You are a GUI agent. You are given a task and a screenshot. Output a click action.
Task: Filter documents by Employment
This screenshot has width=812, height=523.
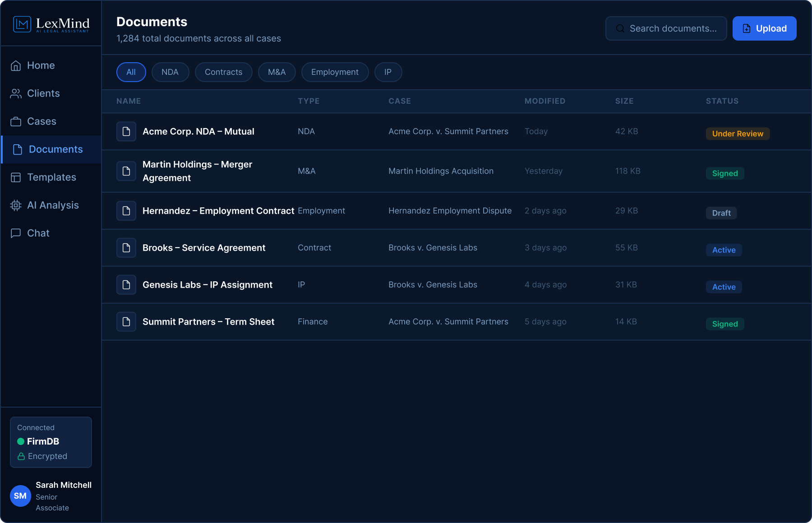tap(335, 72)
